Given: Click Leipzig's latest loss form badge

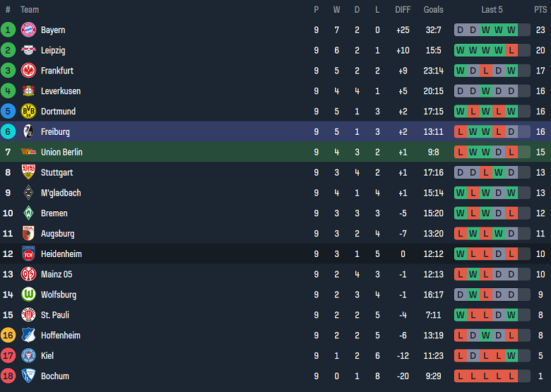Looking at the screenshot, I should [x=511, y=50].
